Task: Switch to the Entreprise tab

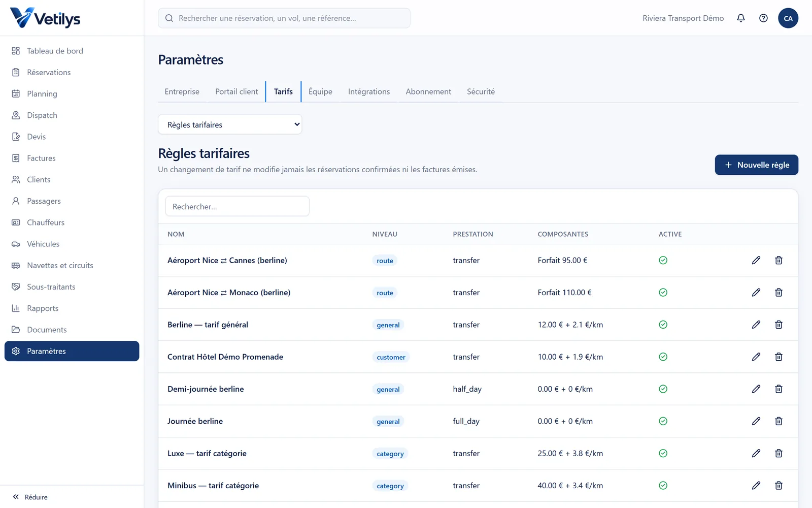Action: pyautogui.click(x=182, y=91)
